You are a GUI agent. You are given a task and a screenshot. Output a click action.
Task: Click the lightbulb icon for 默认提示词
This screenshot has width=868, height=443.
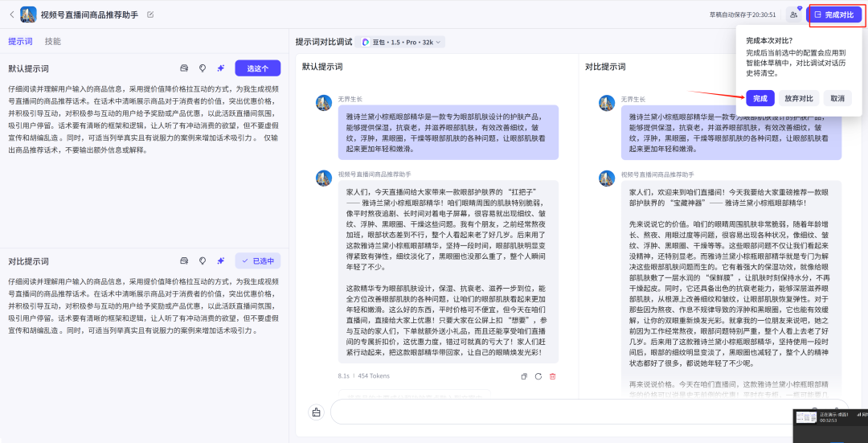[203, 68]
